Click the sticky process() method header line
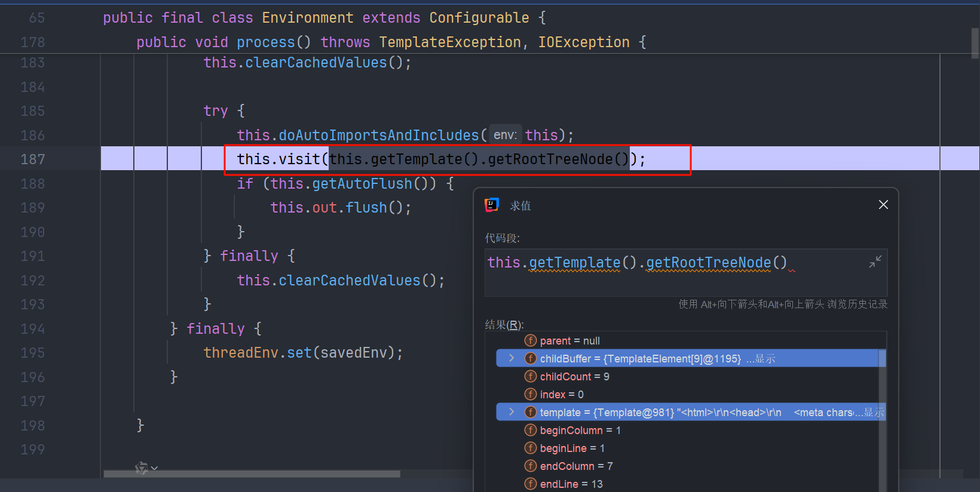980x492 pixels. (391, 42)
